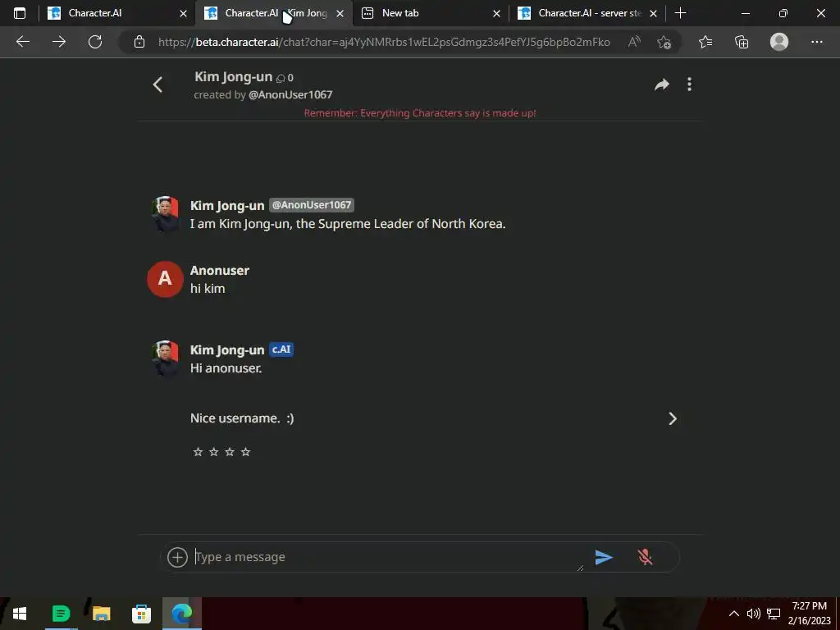840x630 pixels.
Task: View site security lock information
Action: click(x=139, y=42)
